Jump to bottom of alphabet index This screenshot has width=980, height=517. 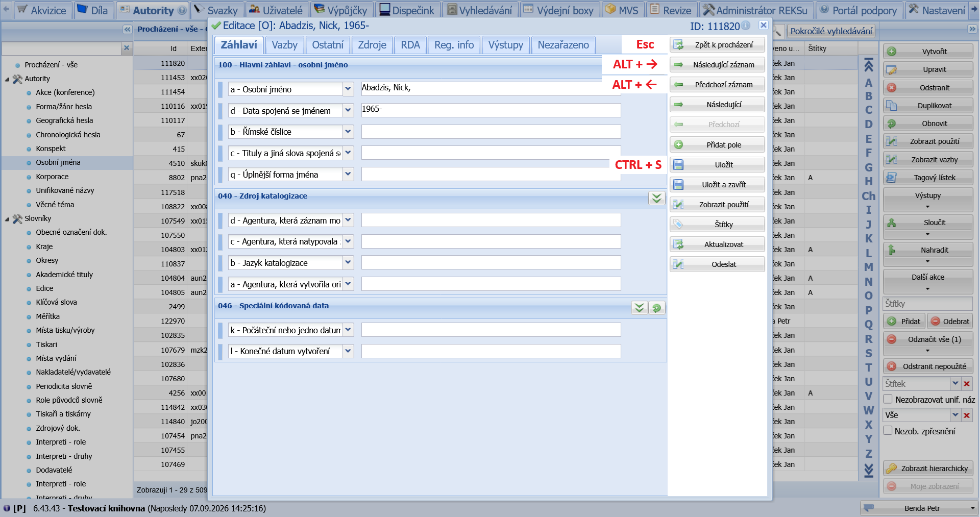(868, 471)
